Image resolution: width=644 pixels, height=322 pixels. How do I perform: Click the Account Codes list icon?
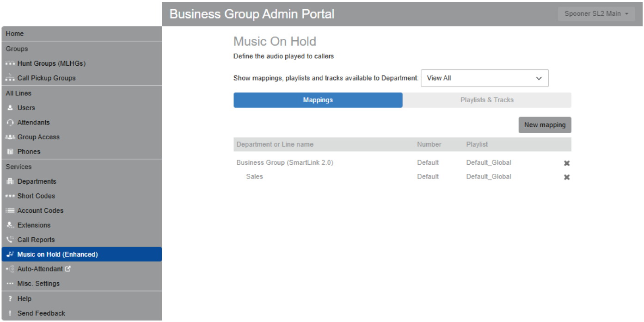[10, 211]
